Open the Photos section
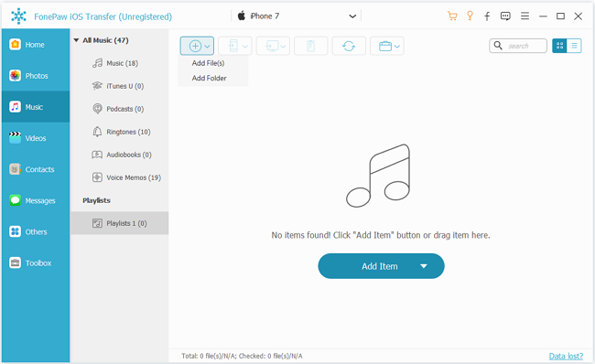The height and width of the screenshot is (364, 595). click(36, 76)
